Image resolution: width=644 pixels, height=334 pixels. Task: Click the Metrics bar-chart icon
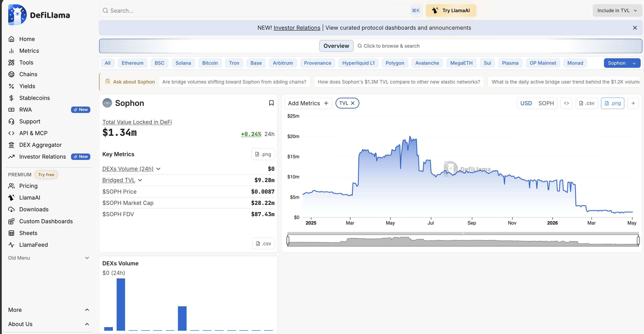11,51
